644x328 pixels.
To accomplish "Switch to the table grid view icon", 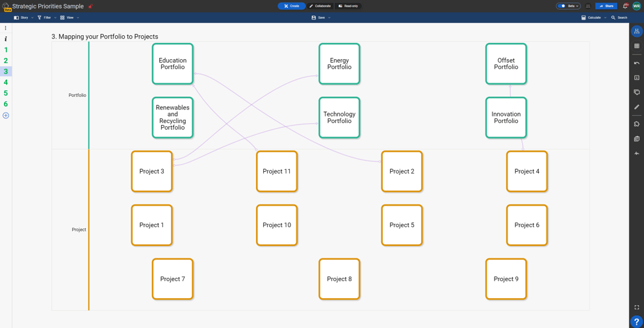I will [x=637, y=46].
